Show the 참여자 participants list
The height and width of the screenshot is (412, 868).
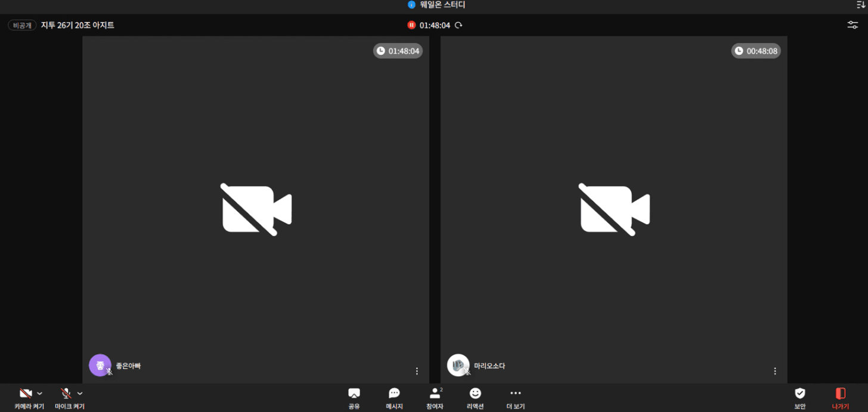[435, 398]
